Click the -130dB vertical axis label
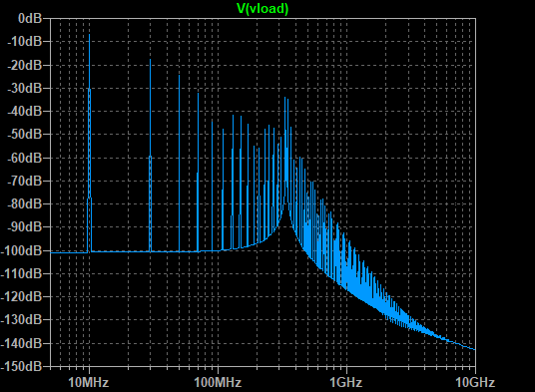The height and width of the screenshot is (392, 535). (22, 320)
